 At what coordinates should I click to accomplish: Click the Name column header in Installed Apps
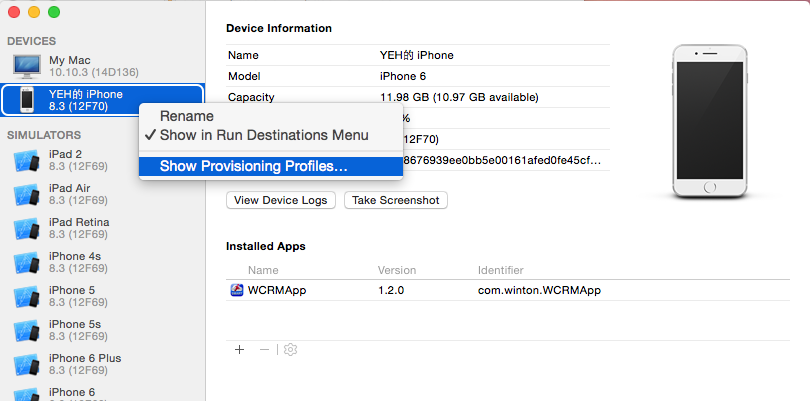pyautogui.click(x=263, y=270)
